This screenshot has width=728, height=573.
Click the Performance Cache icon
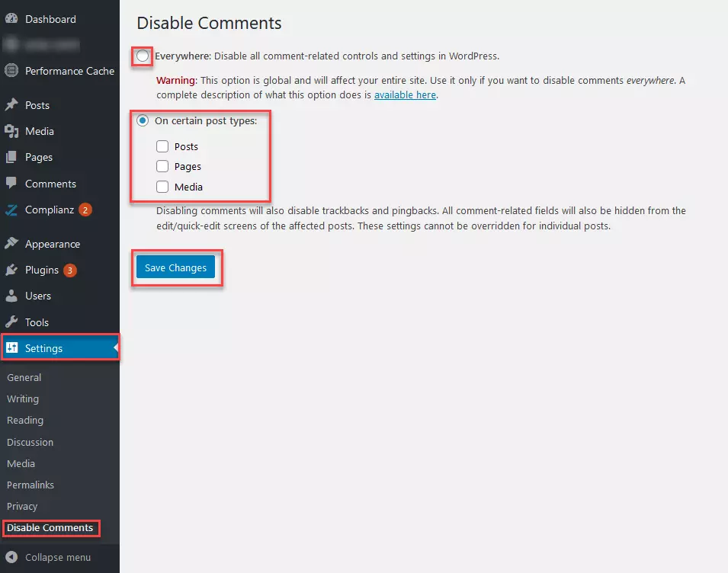[x=11, y=71]
